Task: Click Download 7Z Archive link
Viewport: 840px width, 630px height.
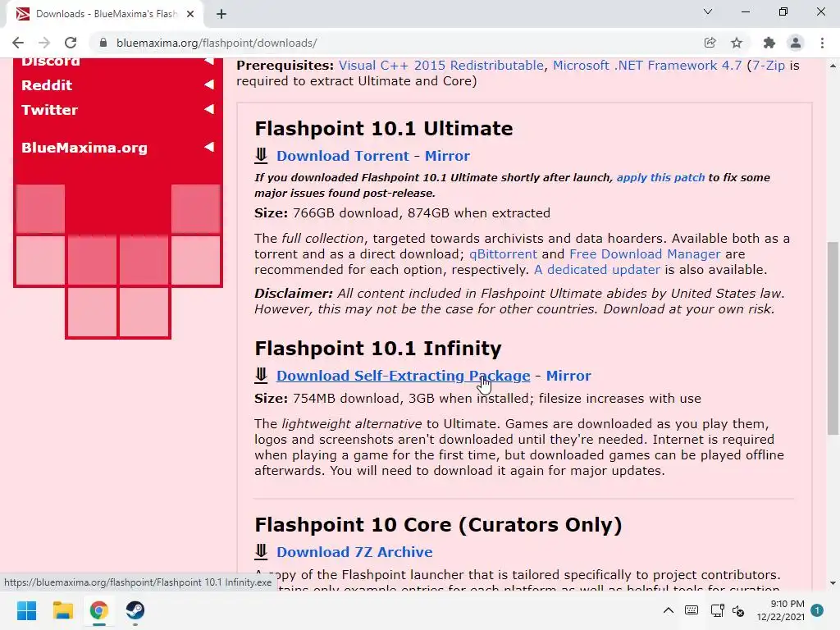Action: pyautogui.click(x=354, y=552)
